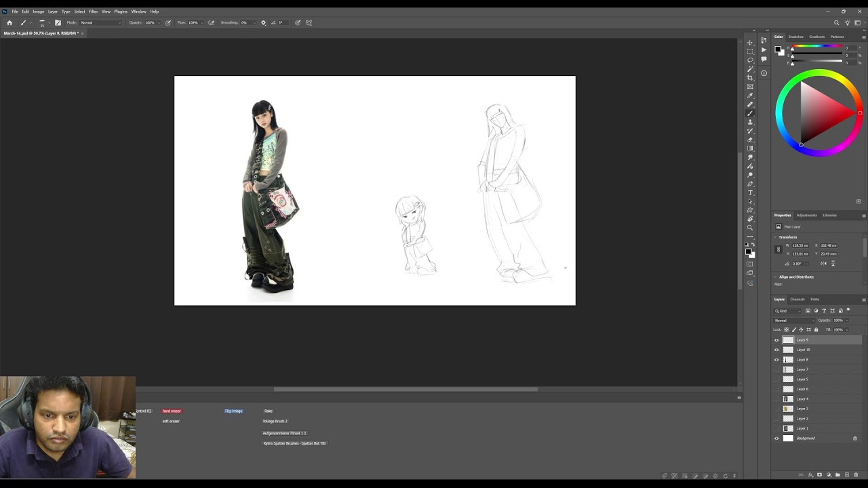Image resolution: width=868 pixels, height=488 pixels.
Task: Select the Rake brush preset
Action: 269,411
